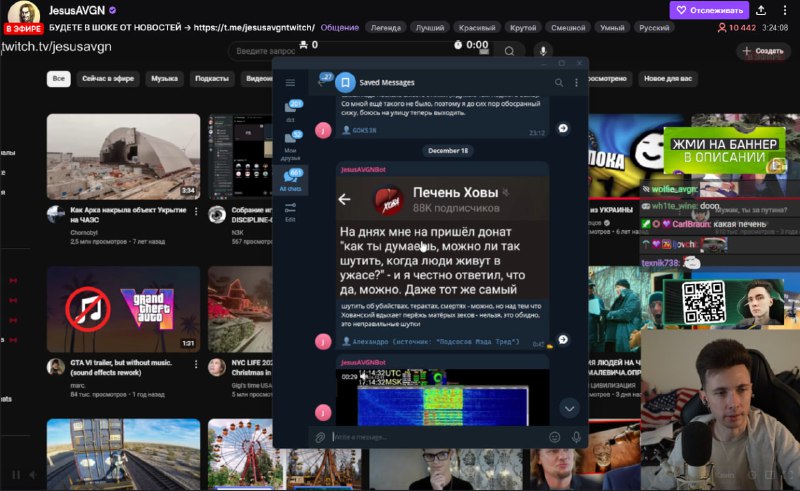Open the Saved Messages bookmark avatar

345,83
